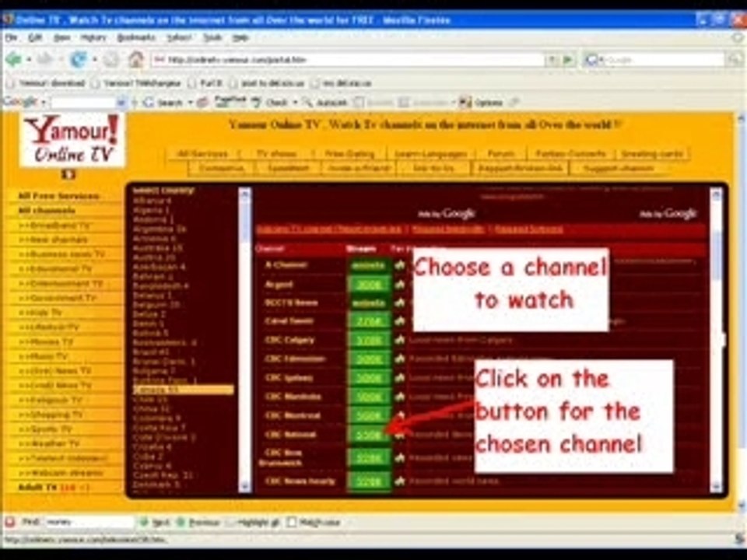Open the Edit menu

click(x=35, y=37)
